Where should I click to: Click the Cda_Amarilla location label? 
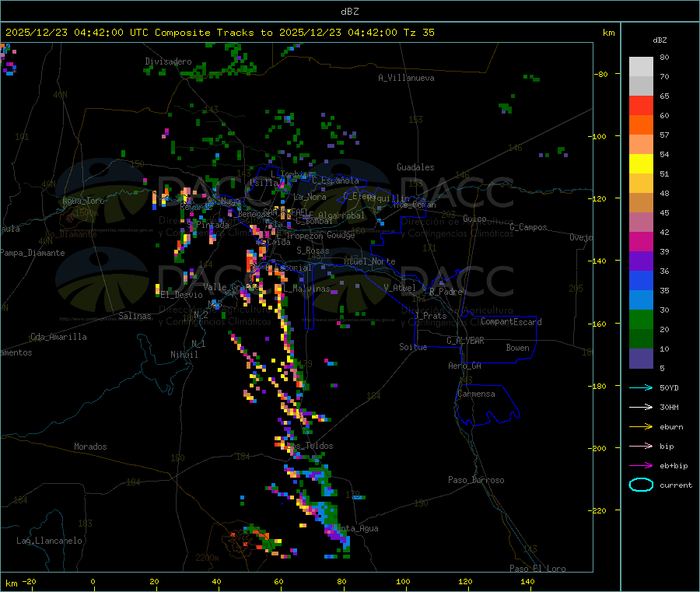[x=58, y=337]
